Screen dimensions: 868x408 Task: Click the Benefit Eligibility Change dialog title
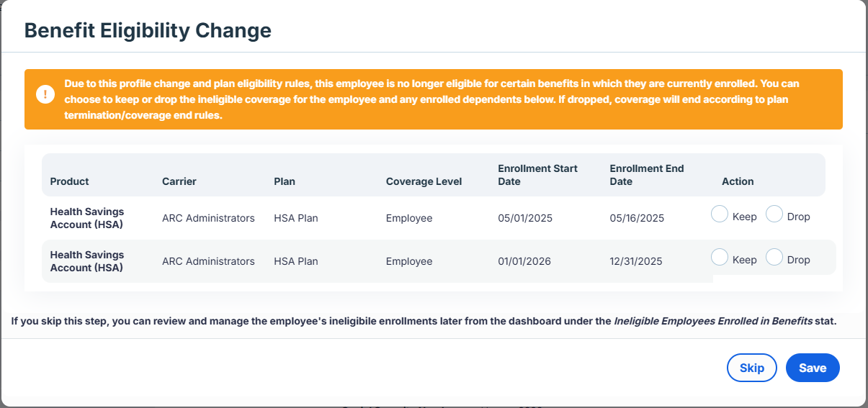click(x=148, y=30)
